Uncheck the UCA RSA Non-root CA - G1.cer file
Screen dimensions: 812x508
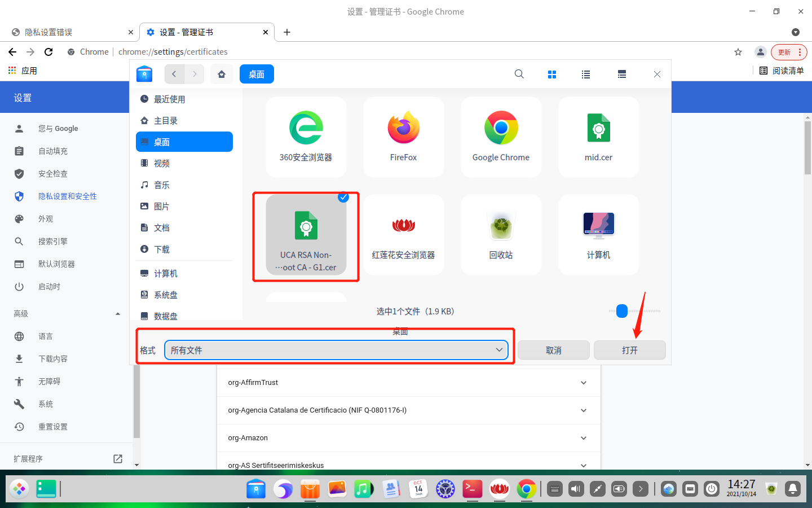(343, 197)
